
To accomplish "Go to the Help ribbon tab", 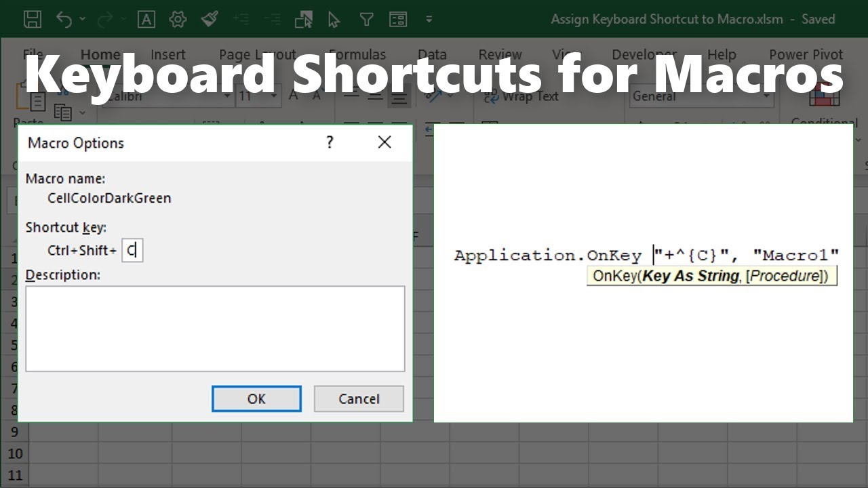I will (722, 55).
